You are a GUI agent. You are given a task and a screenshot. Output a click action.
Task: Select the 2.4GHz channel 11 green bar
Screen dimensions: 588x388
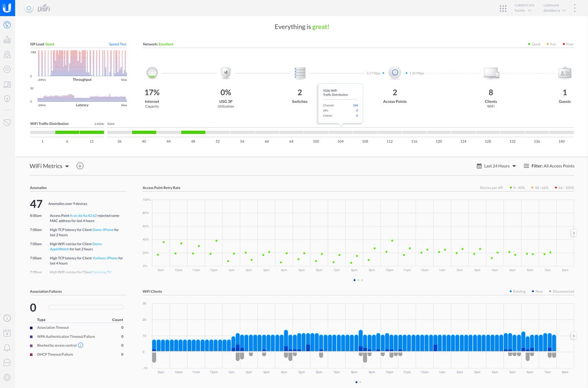pyautogui.click(x=92, y=132)
